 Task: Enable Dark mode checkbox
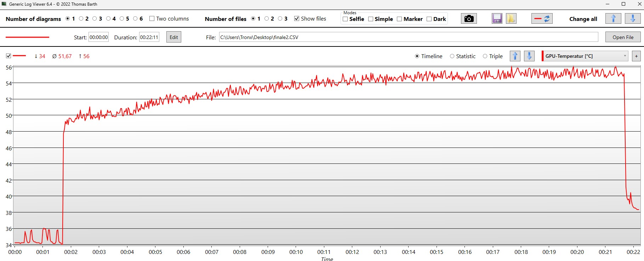click(429, 19)
